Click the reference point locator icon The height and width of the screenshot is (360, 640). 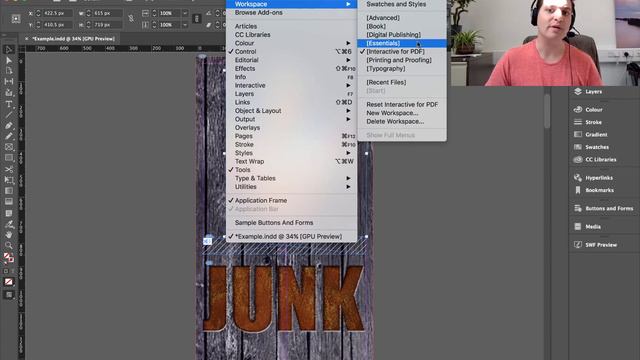16,19
